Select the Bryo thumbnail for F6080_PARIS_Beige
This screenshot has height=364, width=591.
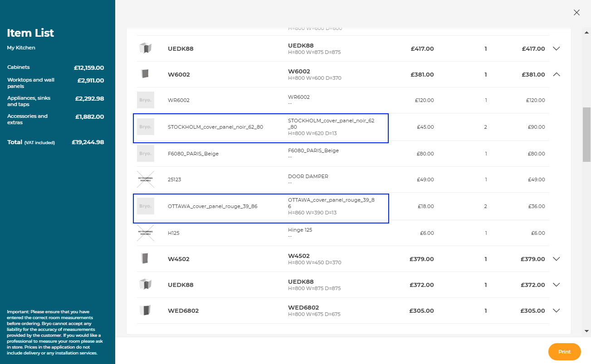click(x=146, y=154)
